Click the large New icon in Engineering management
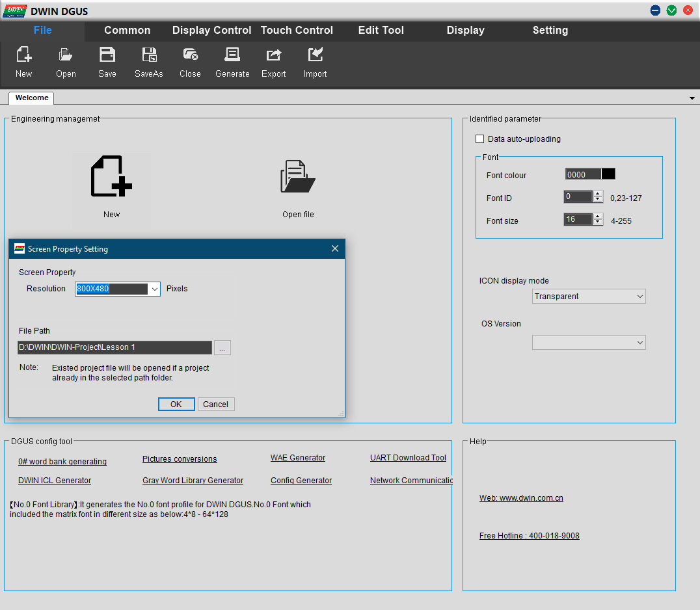The height and width of the screenshot is (610, 700). click(112, 176)
